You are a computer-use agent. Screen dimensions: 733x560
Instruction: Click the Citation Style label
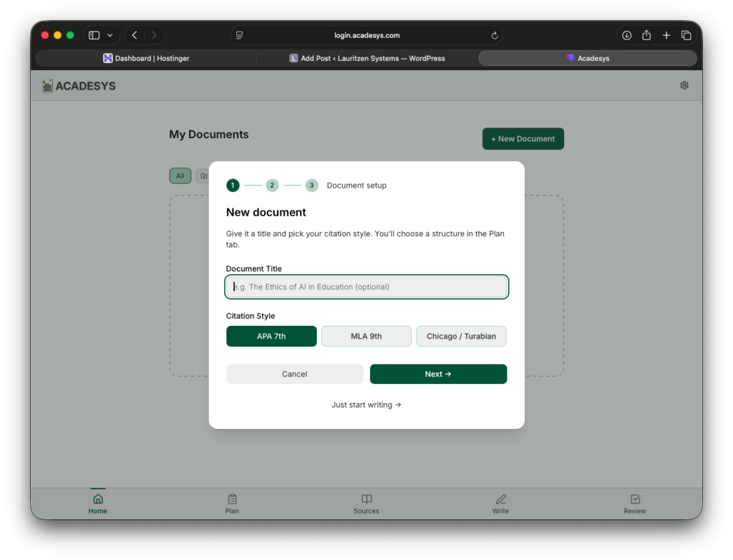click(250, 316)
